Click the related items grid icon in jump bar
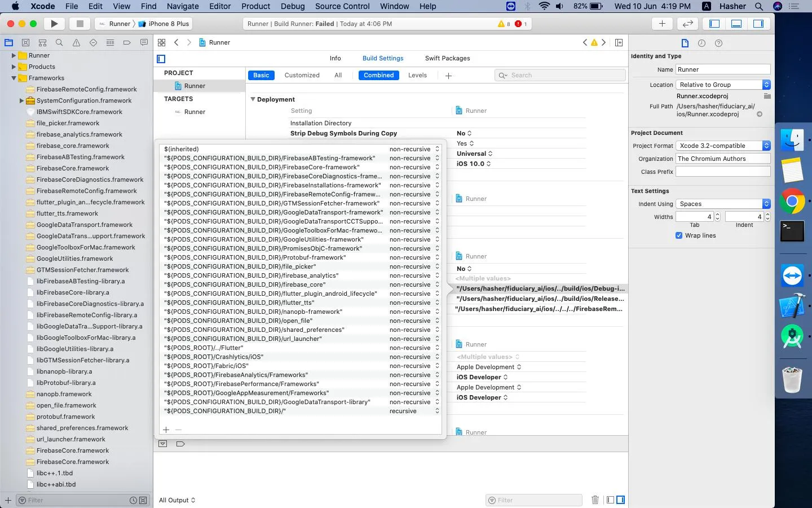 (162, 42)
